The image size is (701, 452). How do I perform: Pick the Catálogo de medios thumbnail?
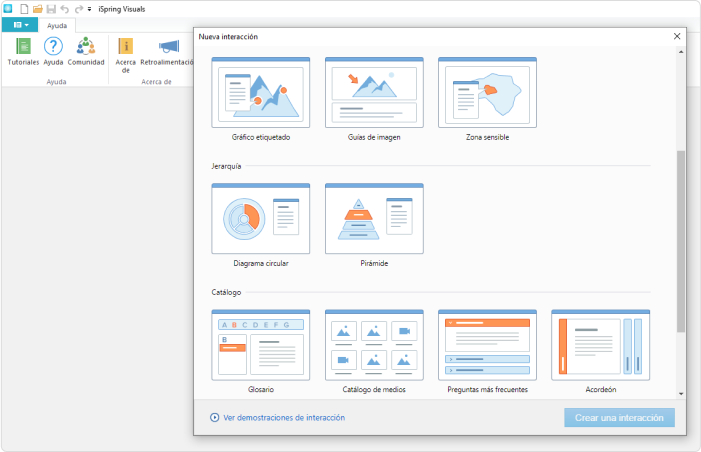click(x=374, y=345)
